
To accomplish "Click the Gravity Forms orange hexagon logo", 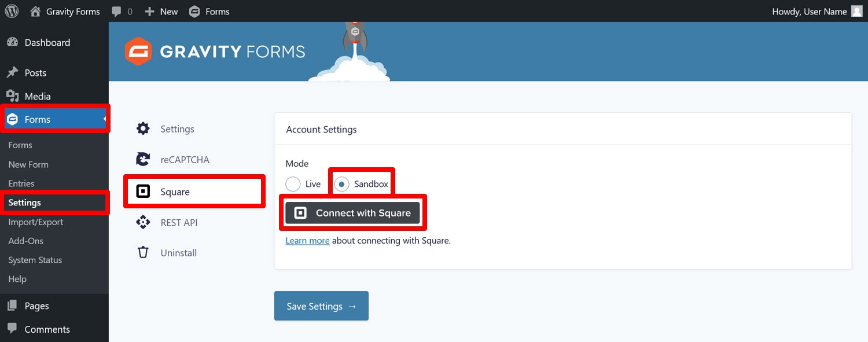I will pos(138,52).
